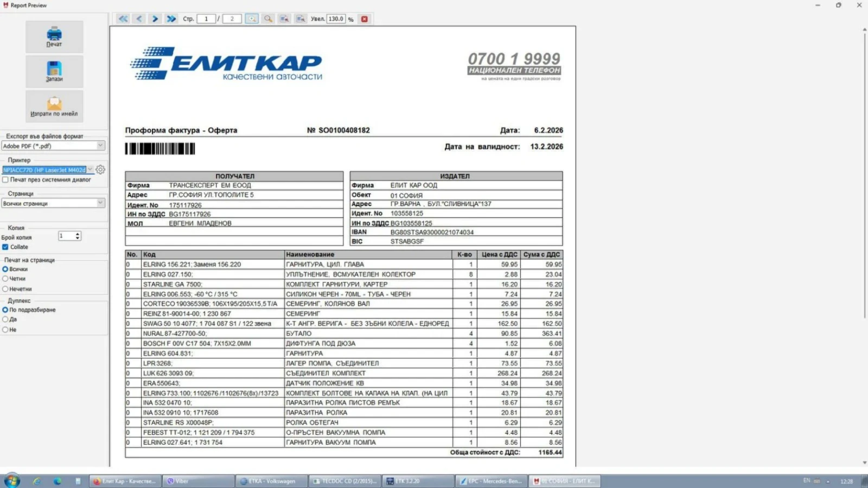
Task: Select duplex Не option
Action: click(x=5, y=330)
